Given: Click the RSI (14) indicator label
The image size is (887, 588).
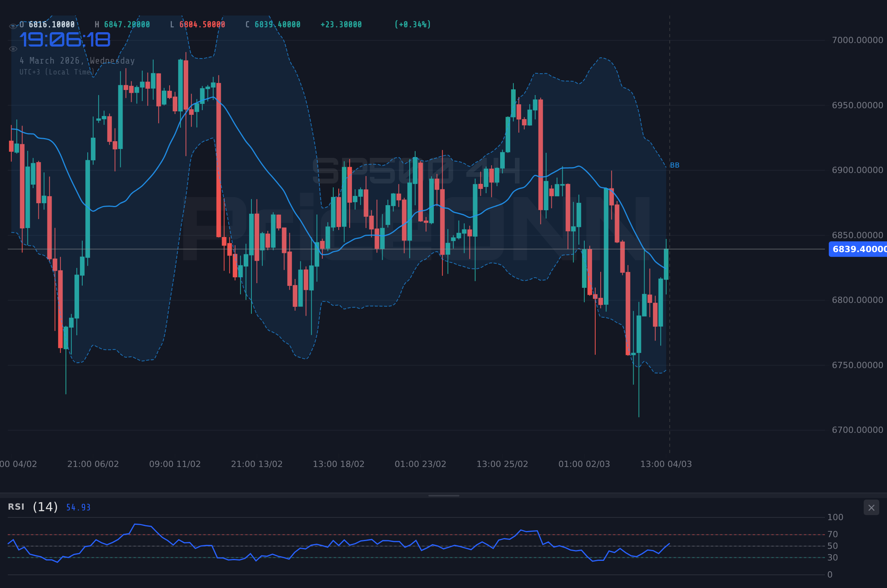Looking at the screenshot, I should (32, 507).
